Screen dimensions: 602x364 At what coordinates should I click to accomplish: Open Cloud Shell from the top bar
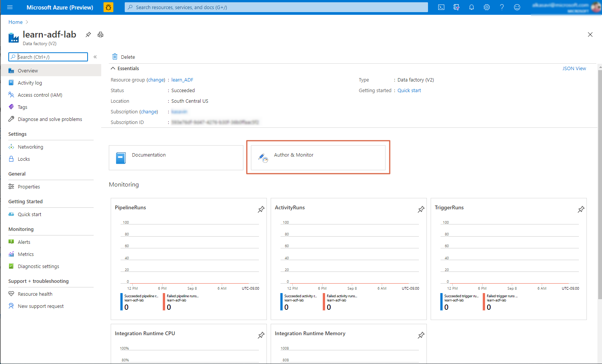(441, 7)
